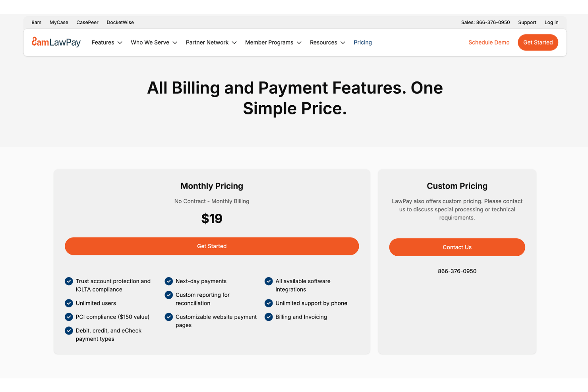Click the Support link
The height and width of the screenshot is (392, 588).
527,22
